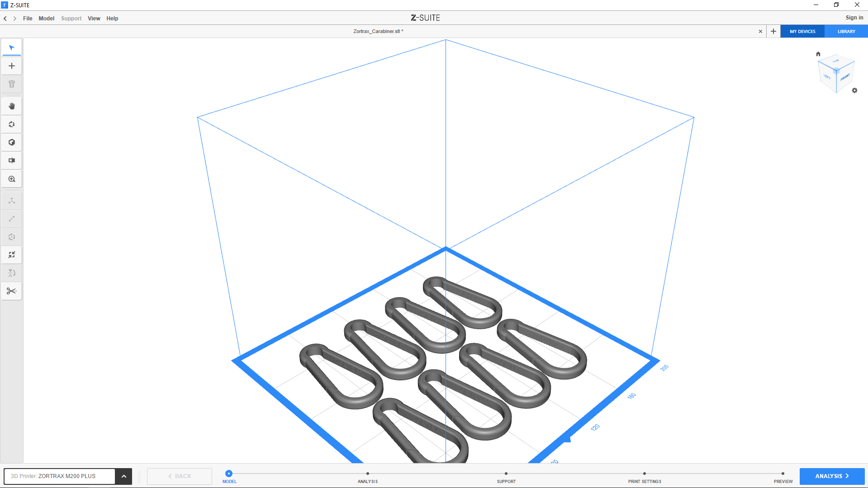
Task: Jump to Print Settings step marker
Action: (x=644, y=474)
